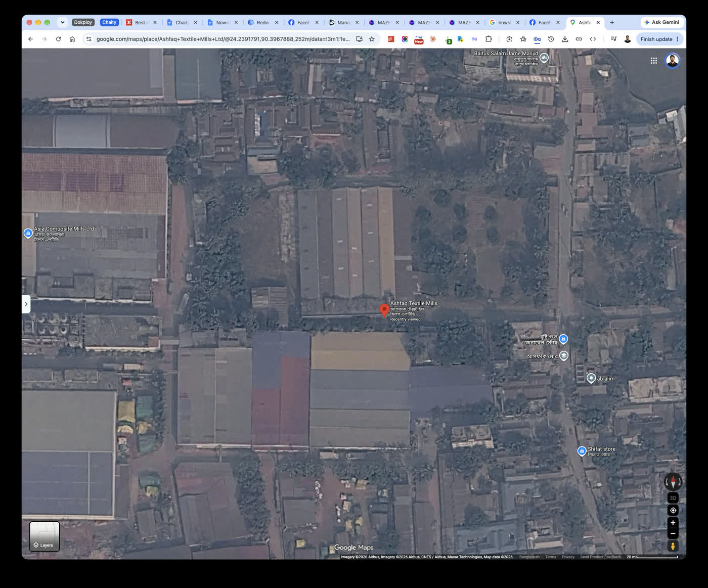Click the Shifat store shop marker
The image size is (708, 588).
coord(582,450)
